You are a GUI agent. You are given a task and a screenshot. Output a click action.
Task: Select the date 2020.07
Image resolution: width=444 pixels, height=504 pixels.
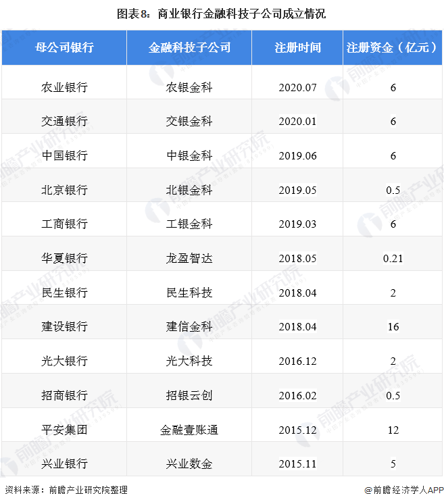tap(297, 87)
